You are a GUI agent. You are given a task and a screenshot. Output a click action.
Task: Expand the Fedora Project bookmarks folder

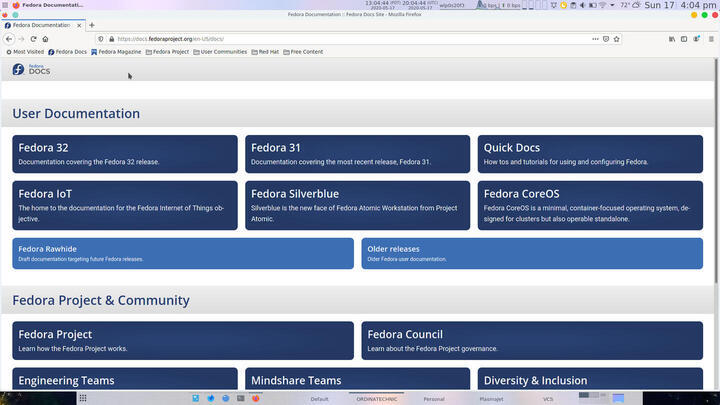[x=167, y=52]
